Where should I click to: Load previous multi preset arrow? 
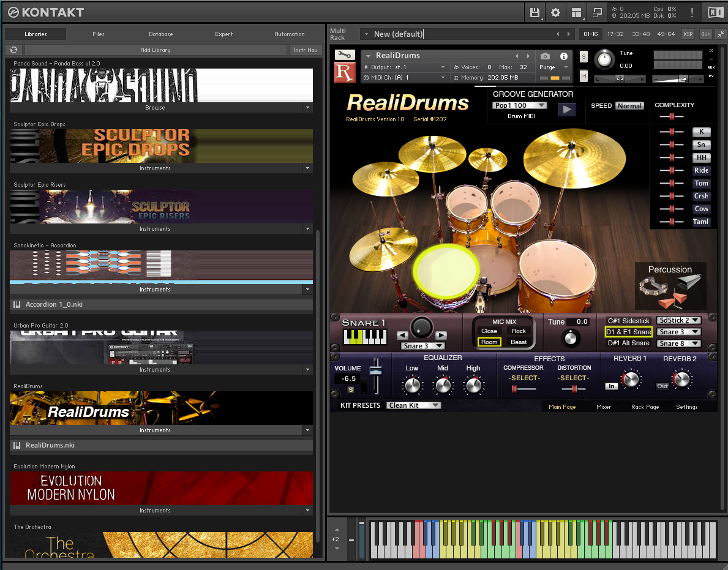tap(558, 34)
